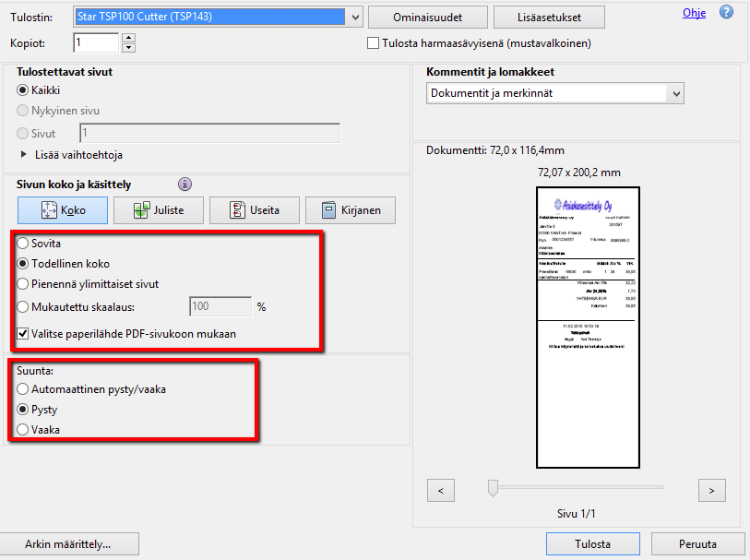Uncheck Valitse paperilähde PDF-sivukoon mukaan

pos(23,333)
